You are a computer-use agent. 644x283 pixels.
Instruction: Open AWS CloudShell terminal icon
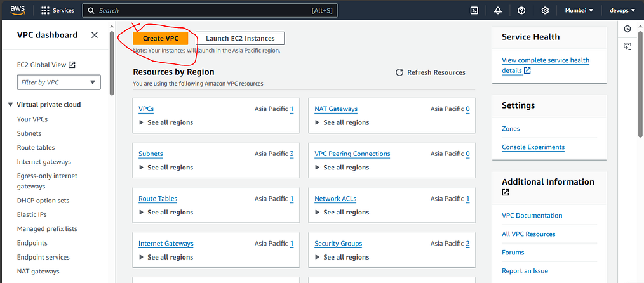click(474, 11)
